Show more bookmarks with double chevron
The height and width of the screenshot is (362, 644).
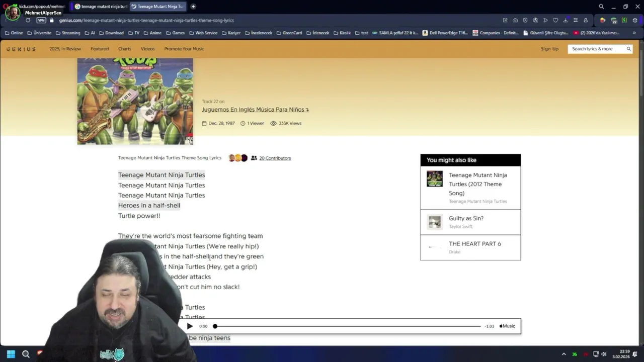(x=634, y=33)
